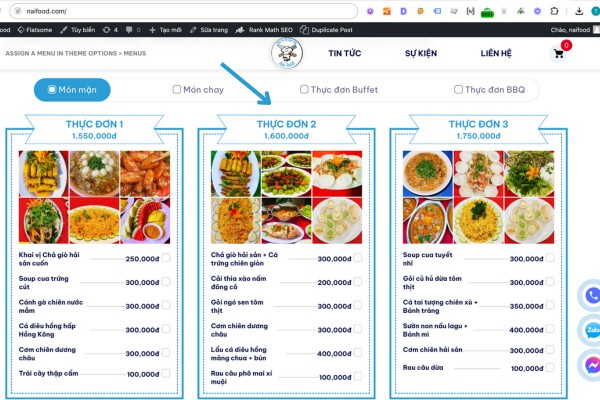Tick the Trái cây thập cẩm checkbox
The image size is (600, 400).
(x=166, y=373)
